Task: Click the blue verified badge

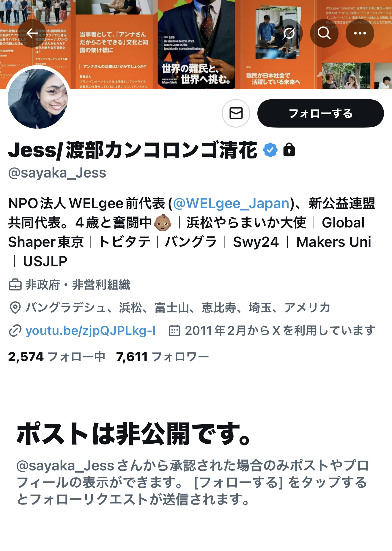Action: click(270, 150)
